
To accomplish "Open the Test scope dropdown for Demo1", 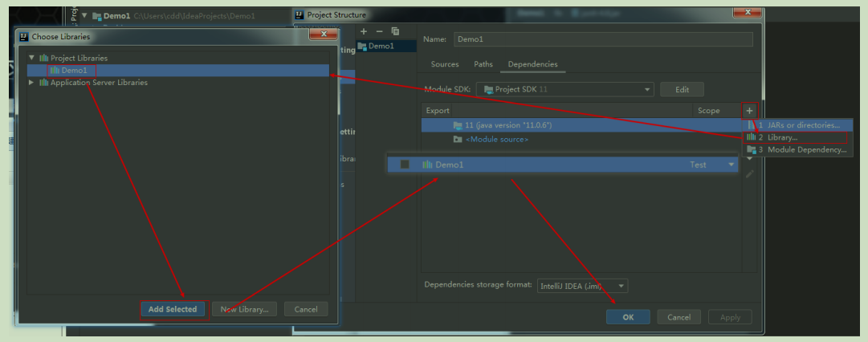I will click(x=731, y=165).
